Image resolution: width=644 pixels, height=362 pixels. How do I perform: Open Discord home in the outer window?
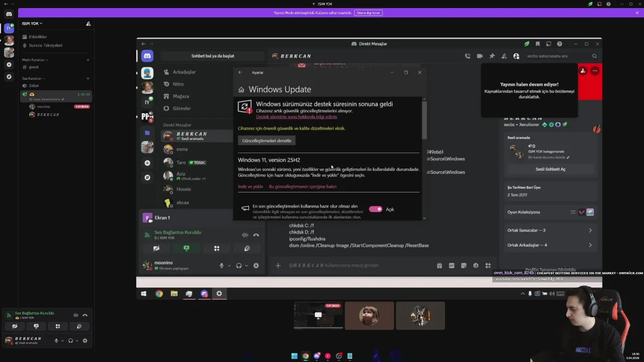click(x=9, y=14)
